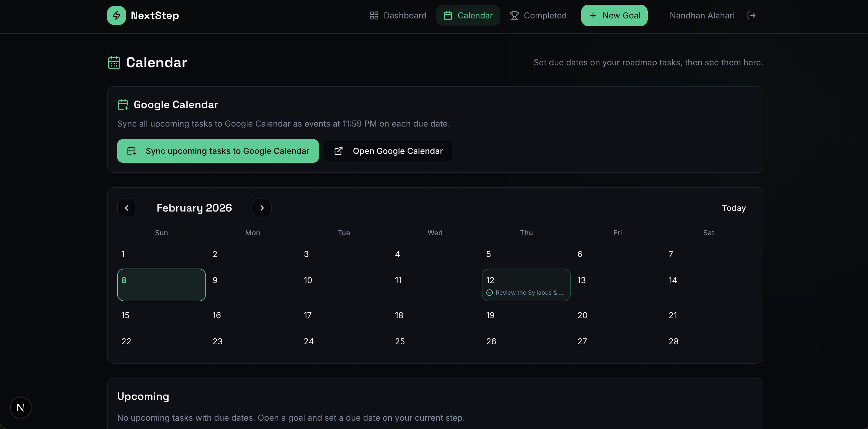Click the trophy icon beside Completed
Viewport: 868px width, 429px height.
(514, 15)
